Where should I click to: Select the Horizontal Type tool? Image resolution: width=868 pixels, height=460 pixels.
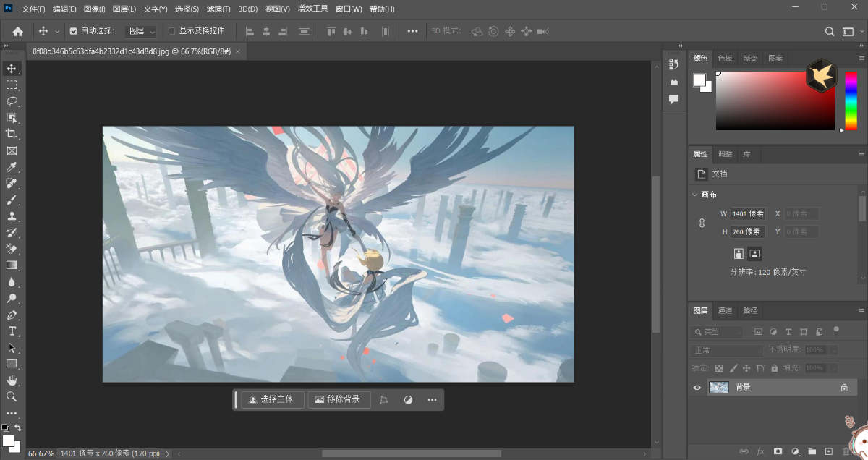coord(12,331)
